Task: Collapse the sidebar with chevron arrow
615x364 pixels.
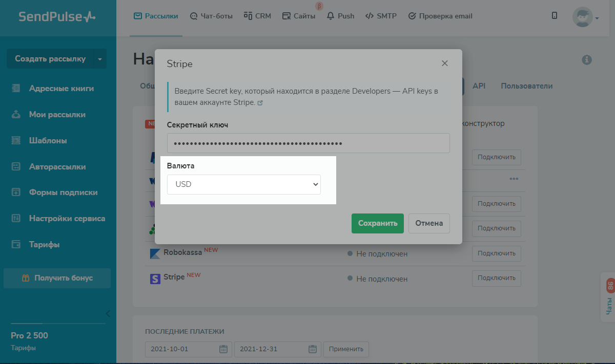Action: click(108, 313)
